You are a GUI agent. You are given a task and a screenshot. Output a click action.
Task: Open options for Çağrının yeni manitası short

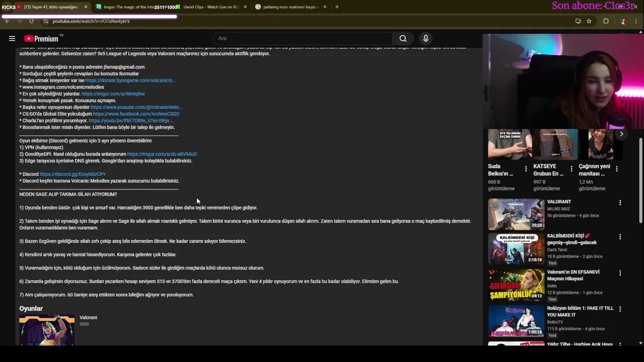point(617,169)
